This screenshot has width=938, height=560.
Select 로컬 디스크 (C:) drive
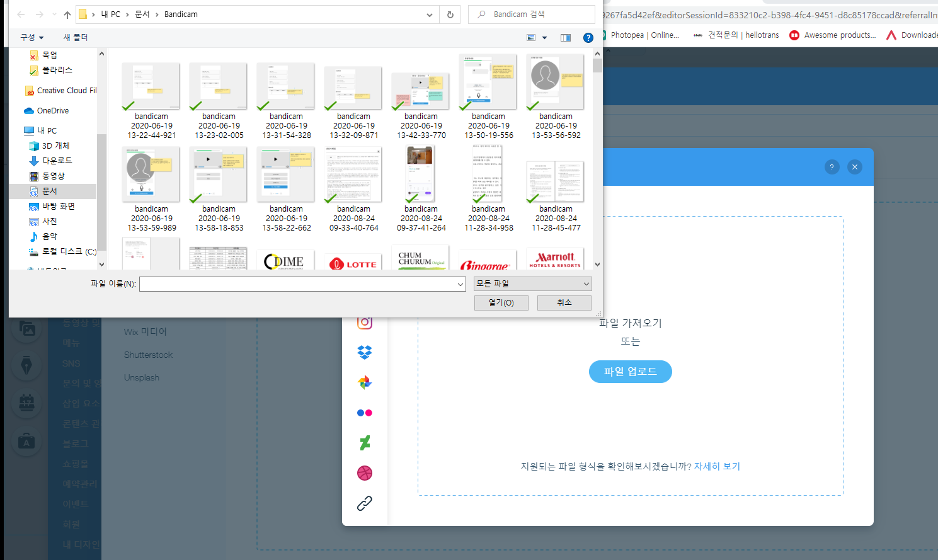tap(63, 252)
